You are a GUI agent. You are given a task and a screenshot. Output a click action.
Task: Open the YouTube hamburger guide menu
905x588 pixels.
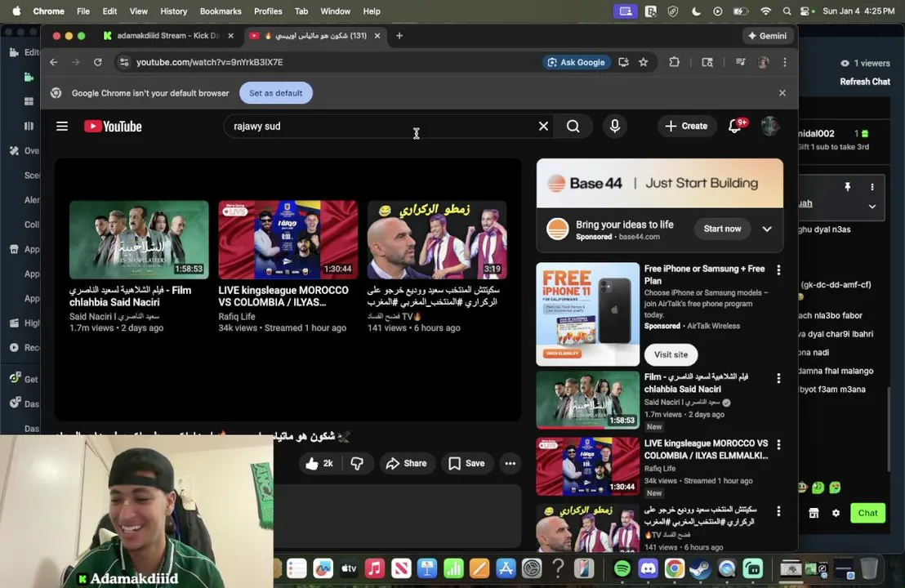coord(62,127)
